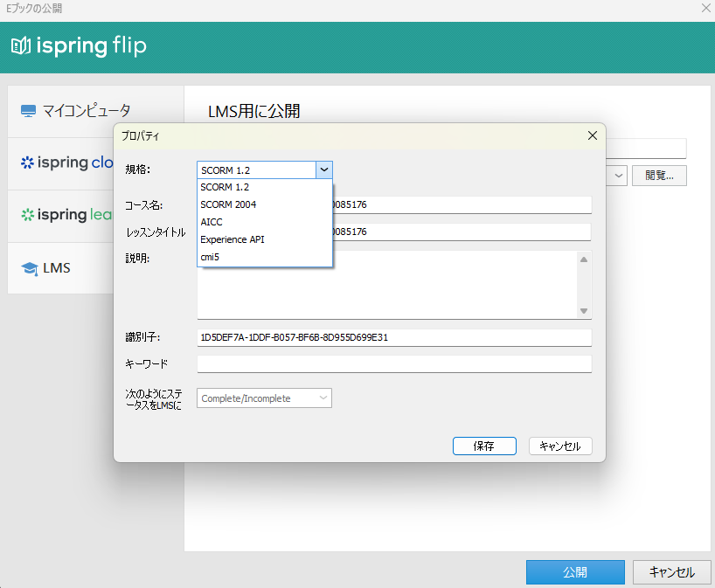Click the 公開 publish button
The height and width of the screenshot is (588, 715).
pos(575,572)
